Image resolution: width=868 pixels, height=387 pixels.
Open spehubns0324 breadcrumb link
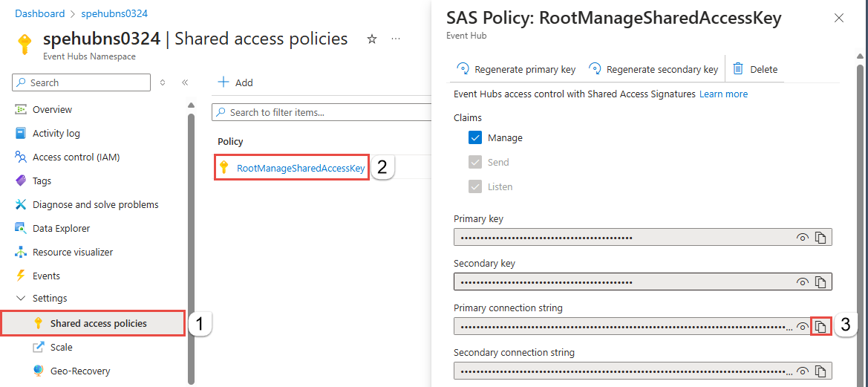[114, 13]
